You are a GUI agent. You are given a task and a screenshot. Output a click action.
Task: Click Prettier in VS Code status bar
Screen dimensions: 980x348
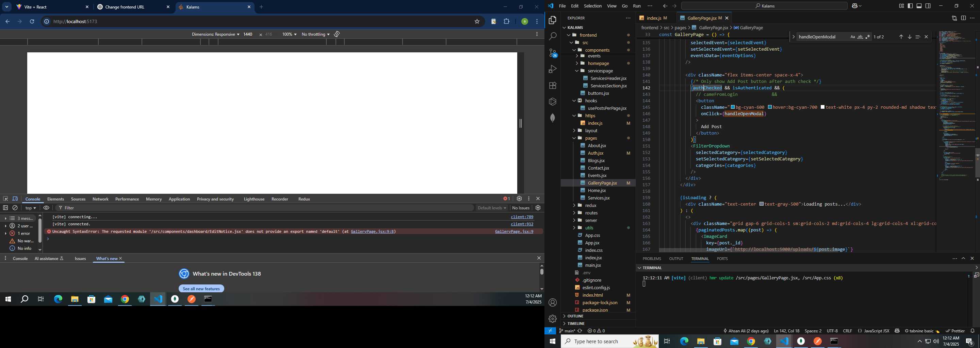click(x=955, y=331)
